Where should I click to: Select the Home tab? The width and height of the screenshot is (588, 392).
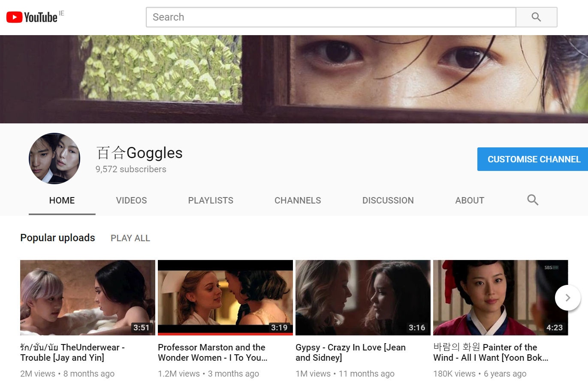pos(62,200)
